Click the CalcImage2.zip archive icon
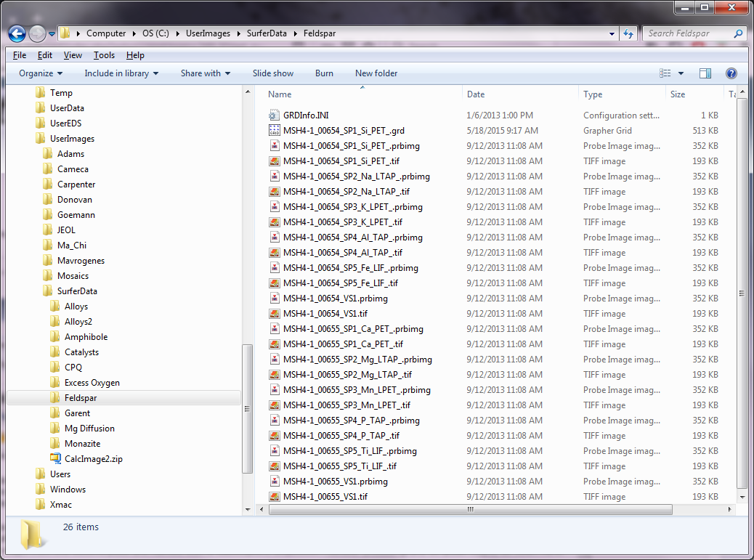 coord(56,459)
